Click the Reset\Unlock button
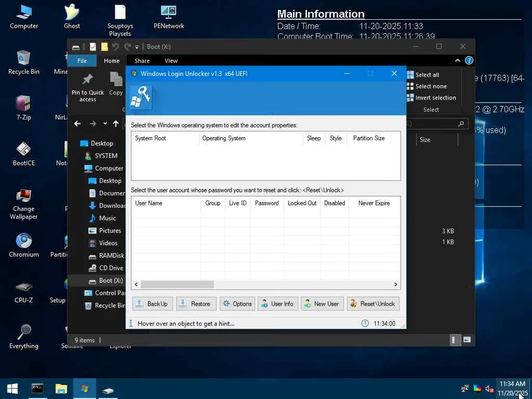The width and height of the screenshot is (532, 399). click(x=373, y=303)
